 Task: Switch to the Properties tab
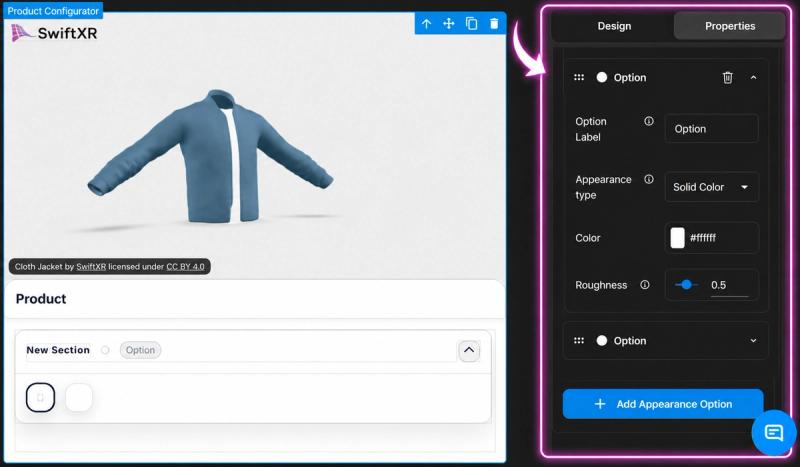click(x=730, y=26)
